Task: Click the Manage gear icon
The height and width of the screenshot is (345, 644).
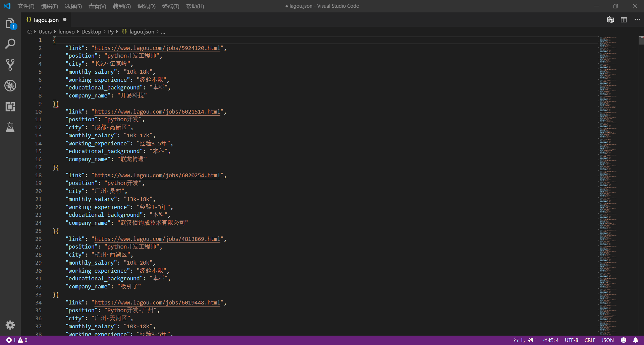Action: click(10, 325)
